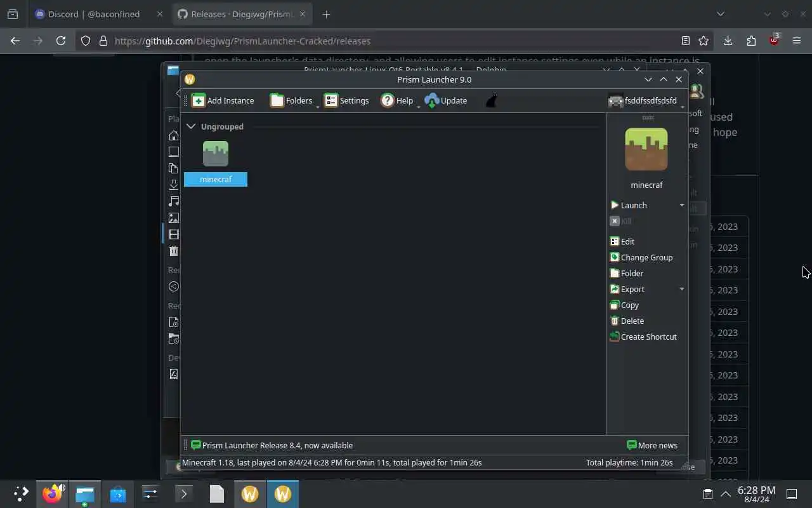This screenshot has height=508, width=812.
Task: Click the Minecraft 1.18 last played status text
Action: [x=332, y=462]
